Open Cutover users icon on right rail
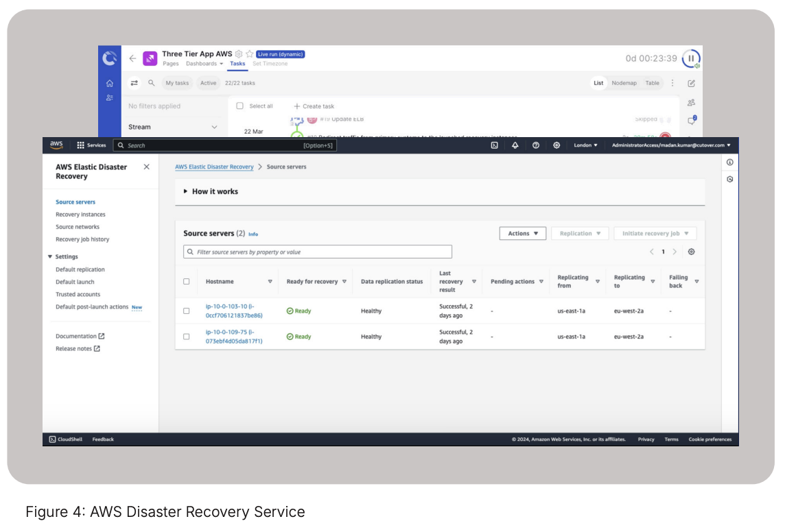This screenshot has width=796, height=532. (692, 103)
